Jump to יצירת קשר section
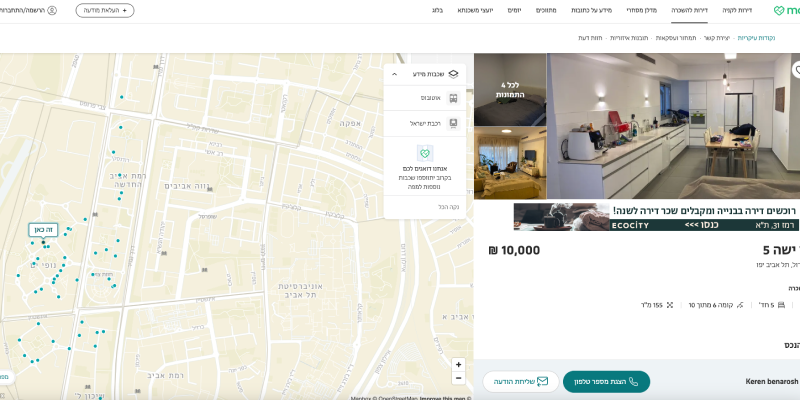This screenshot has height=400, width=800. click(717, 38)
